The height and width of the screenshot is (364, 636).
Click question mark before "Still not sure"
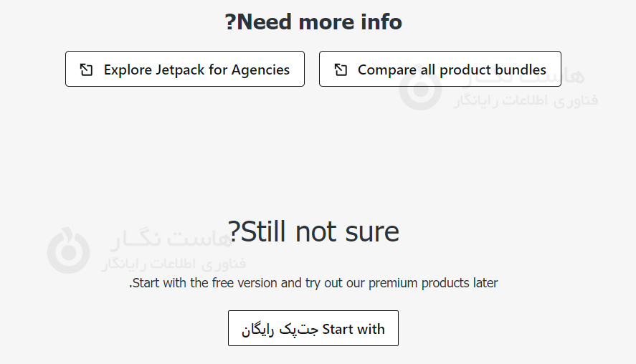click(x=234, y=233)
